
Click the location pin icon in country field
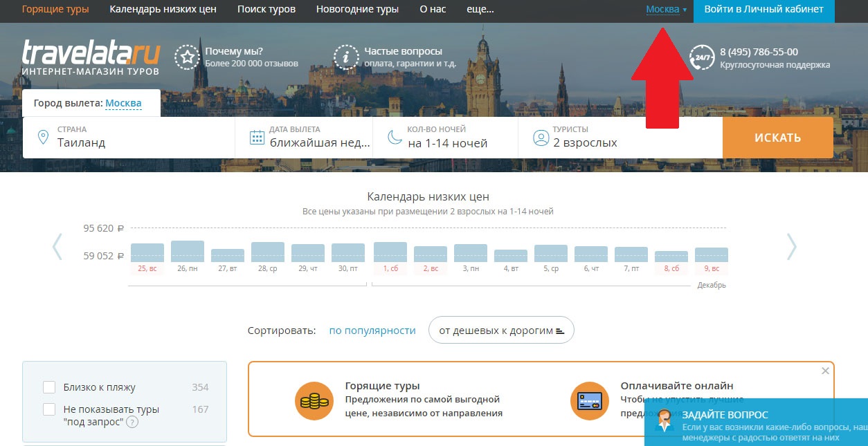pyautogui.click(x=44, y=137)
